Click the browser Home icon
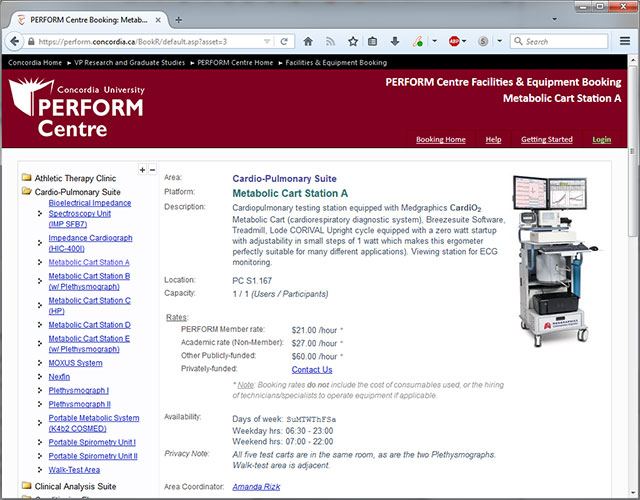 (307, 42)
